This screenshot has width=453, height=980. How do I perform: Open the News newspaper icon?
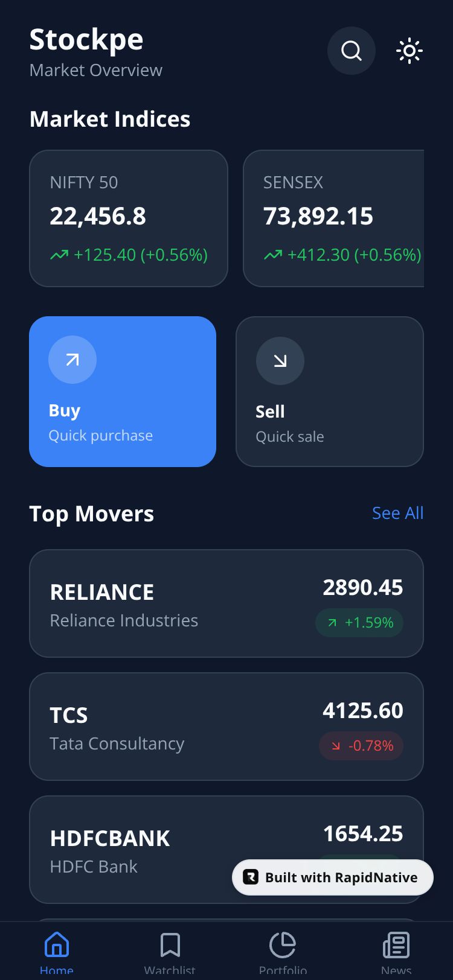coord(396,944)
